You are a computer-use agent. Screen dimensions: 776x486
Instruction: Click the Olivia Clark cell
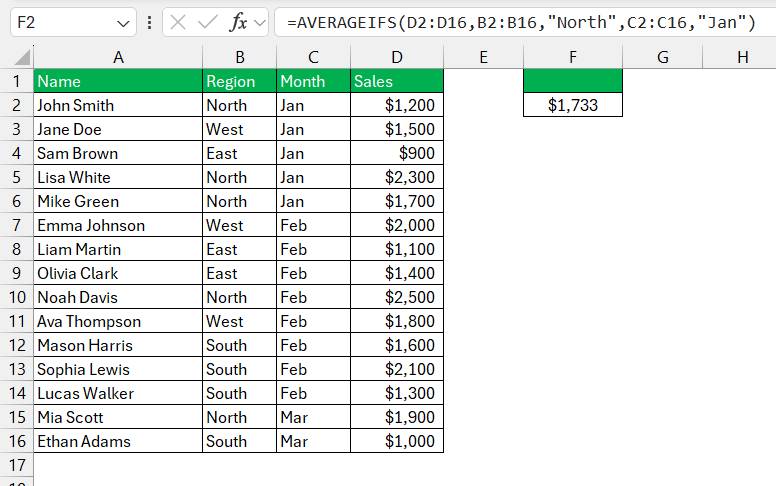(118, 273)
